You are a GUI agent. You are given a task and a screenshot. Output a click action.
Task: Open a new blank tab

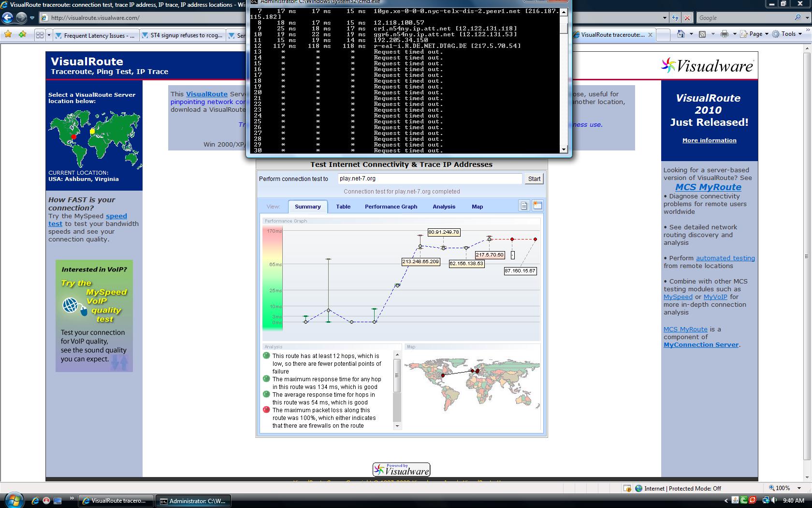pyautogui.click(x=664, y=35)
